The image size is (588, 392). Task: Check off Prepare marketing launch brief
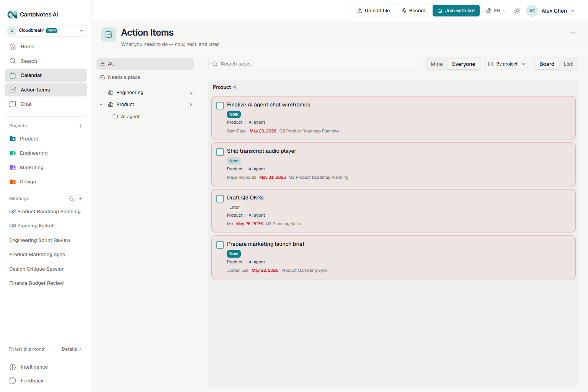tap(220, 245)
